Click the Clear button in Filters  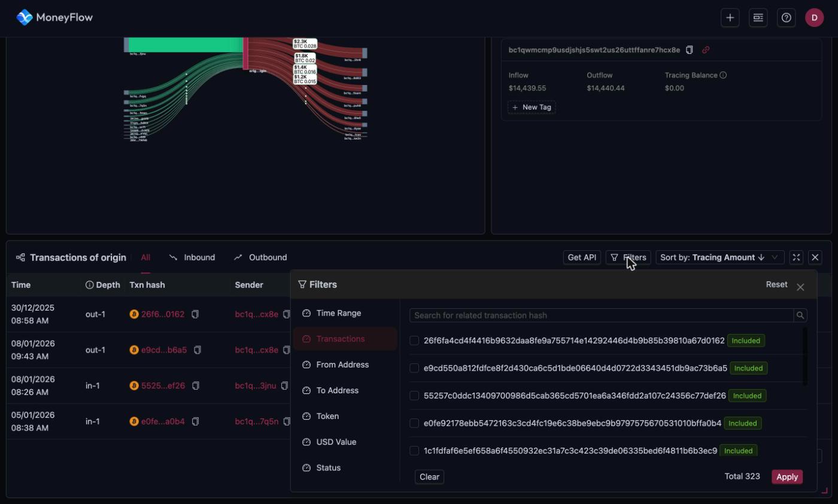point(429,477)
